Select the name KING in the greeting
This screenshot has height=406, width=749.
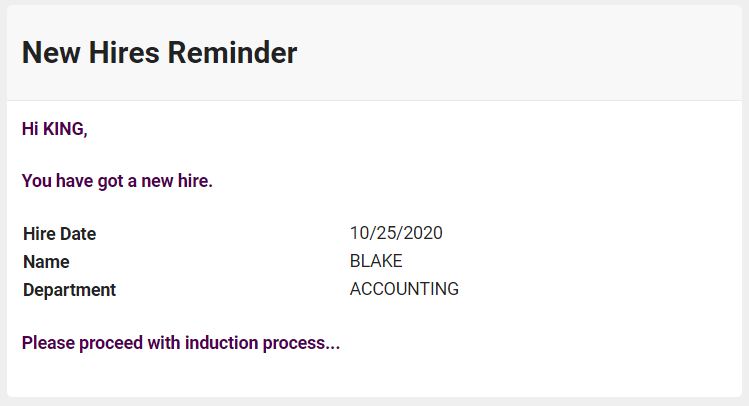click(x=65, y=129)
